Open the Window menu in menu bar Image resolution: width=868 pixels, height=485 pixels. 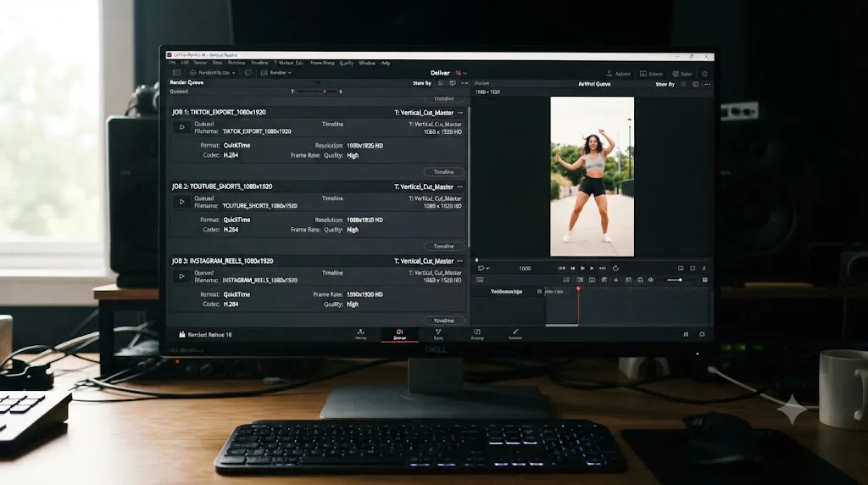point(367,63)
